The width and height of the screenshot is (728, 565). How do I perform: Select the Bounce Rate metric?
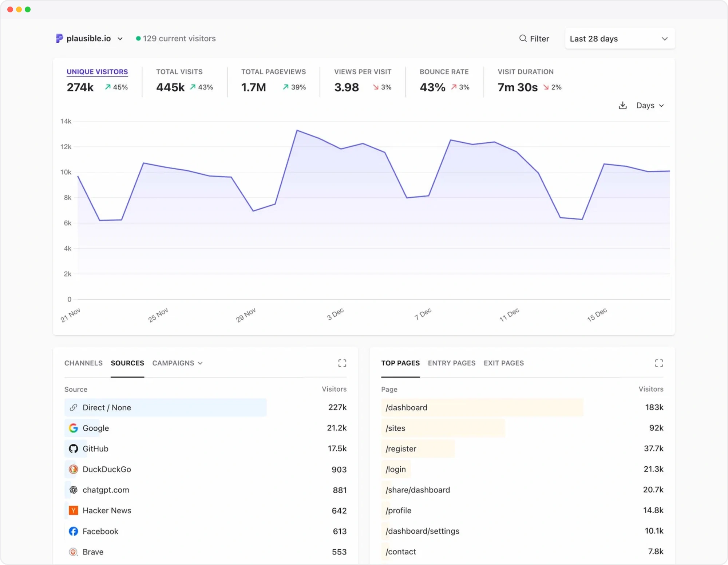pos(444,81)
